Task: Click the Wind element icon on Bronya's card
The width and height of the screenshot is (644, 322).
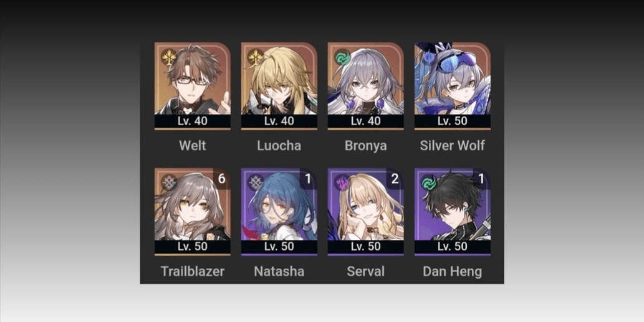Action: [342, 57]
